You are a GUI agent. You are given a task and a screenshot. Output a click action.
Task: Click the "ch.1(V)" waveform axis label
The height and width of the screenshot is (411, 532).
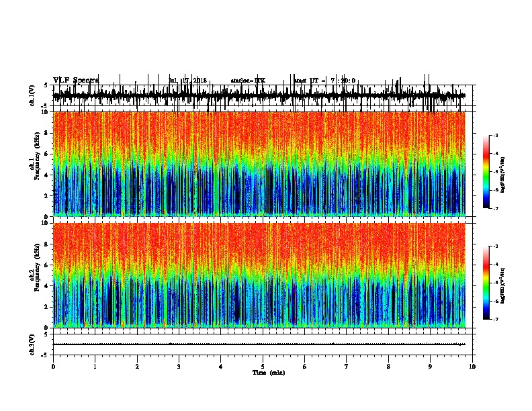tap(32, 95)
